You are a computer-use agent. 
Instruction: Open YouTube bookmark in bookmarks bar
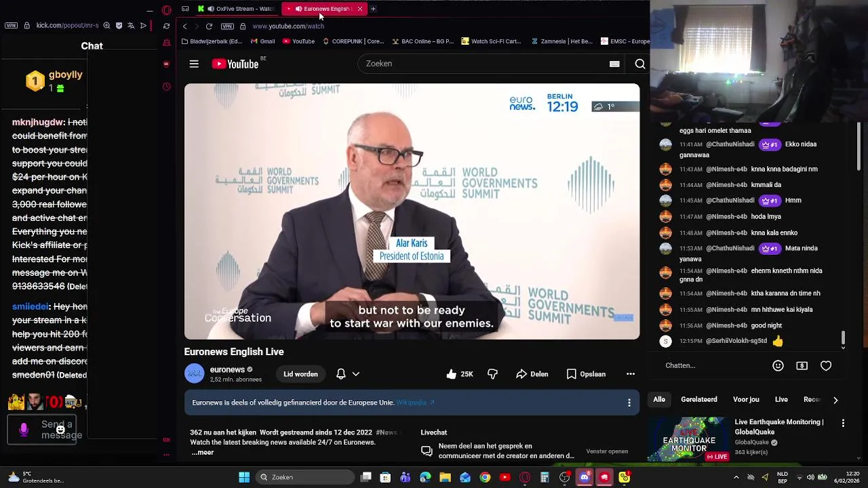tap(298, 41)
